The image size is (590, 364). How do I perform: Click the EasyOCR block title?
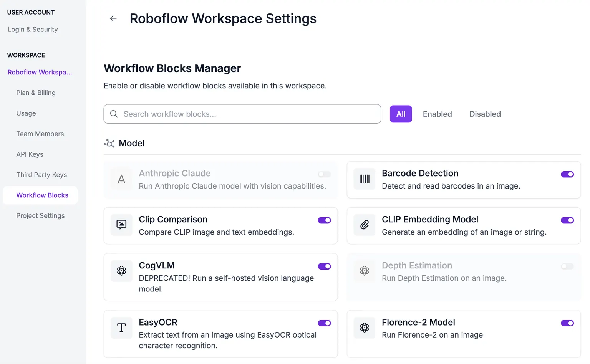[x=158, y=323]
